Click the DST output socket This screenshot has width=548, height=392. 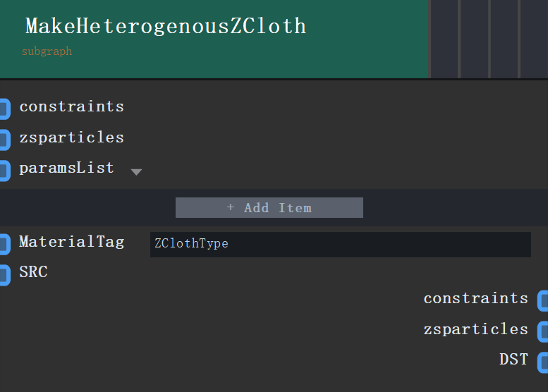point(543,362)
